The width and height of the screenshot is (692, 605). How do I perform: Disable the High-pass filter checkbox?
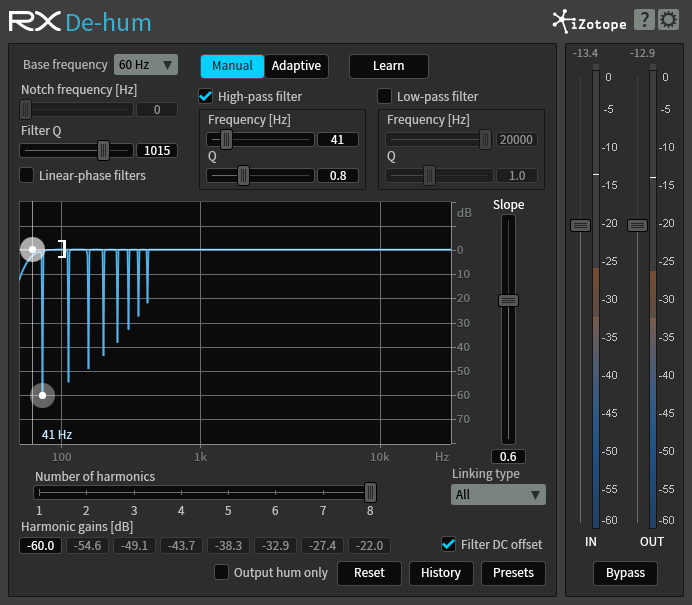pyautogui.click(x=206, y=96)
